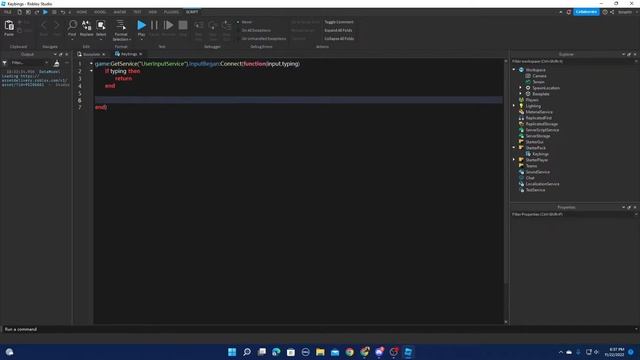This screenshot has height=360, width=640.
Task: Click the Keybinds script icon under StarterPack
Action: pos(528,154)
